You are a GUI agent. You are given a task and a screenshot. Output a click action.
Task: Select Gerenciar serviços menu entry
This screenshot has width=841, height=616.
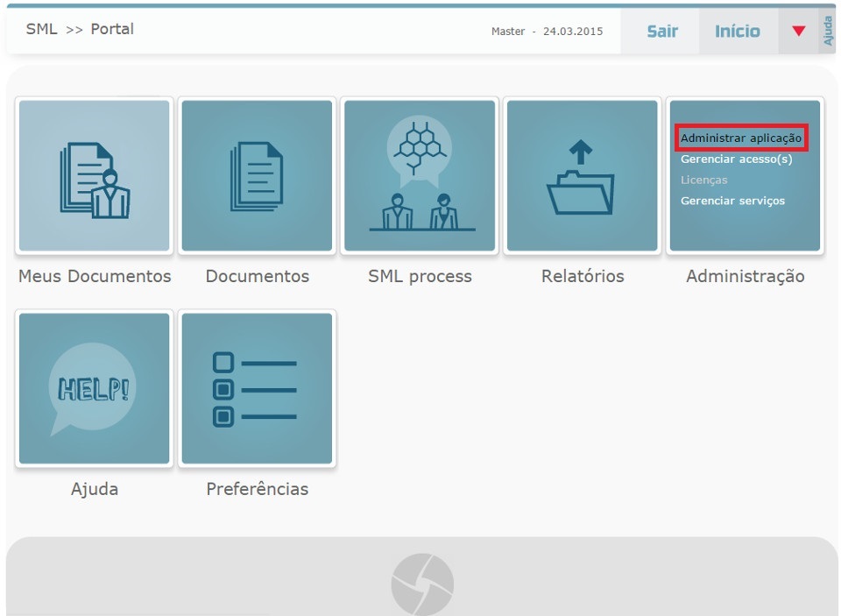tap(732, 201)
